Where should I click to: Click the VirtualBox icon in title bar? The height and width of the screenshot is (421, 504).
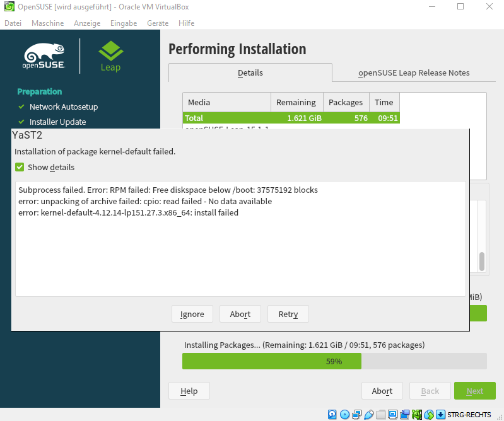[x=9, y=6]
